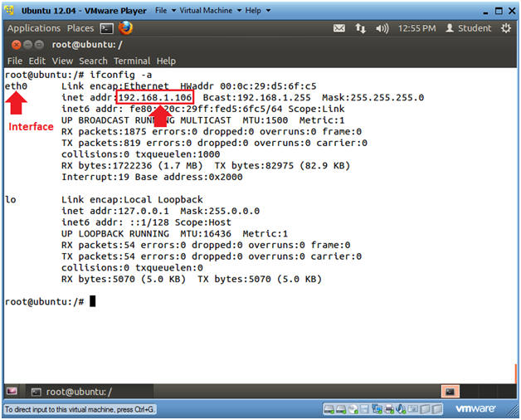
Task: Click the inet addr:127.0.0.1 text
Action: 115,211
